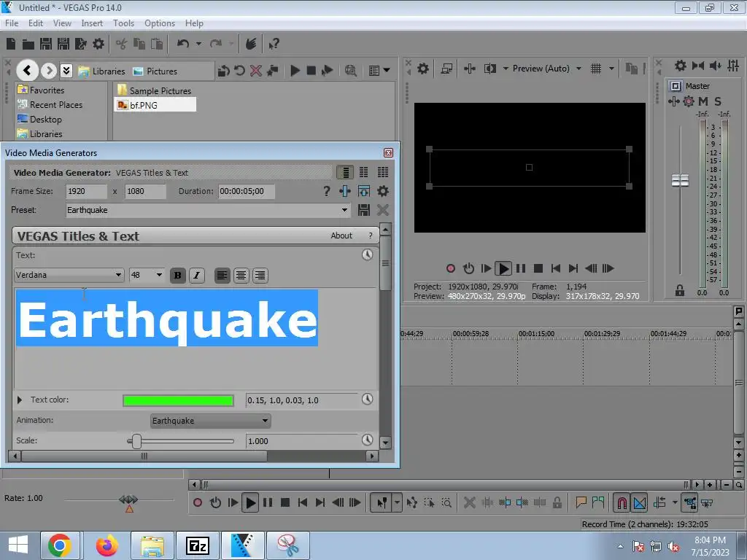Open mixing console sliders icon
747x560 pixels.
733,66
